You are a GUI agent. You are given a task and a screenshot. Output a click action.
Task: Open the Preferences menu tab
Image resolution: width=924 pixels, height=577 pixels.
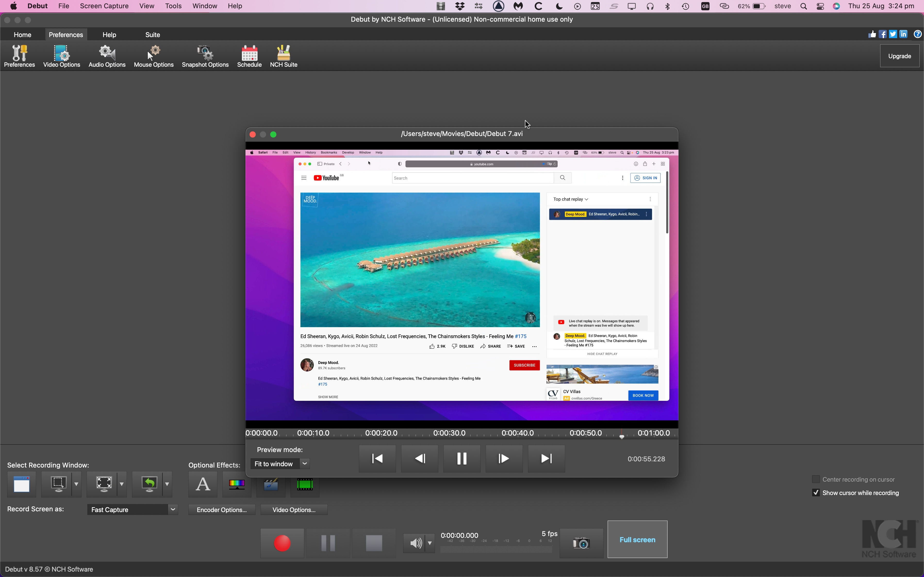pos(65,35)
